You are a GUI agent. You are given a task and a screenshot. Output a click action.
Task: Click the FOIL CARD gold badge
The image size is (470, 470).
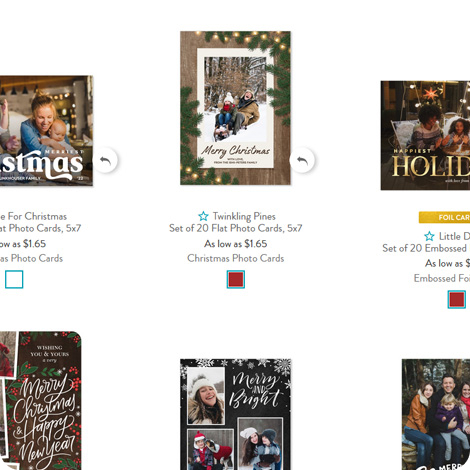[444, 217]
